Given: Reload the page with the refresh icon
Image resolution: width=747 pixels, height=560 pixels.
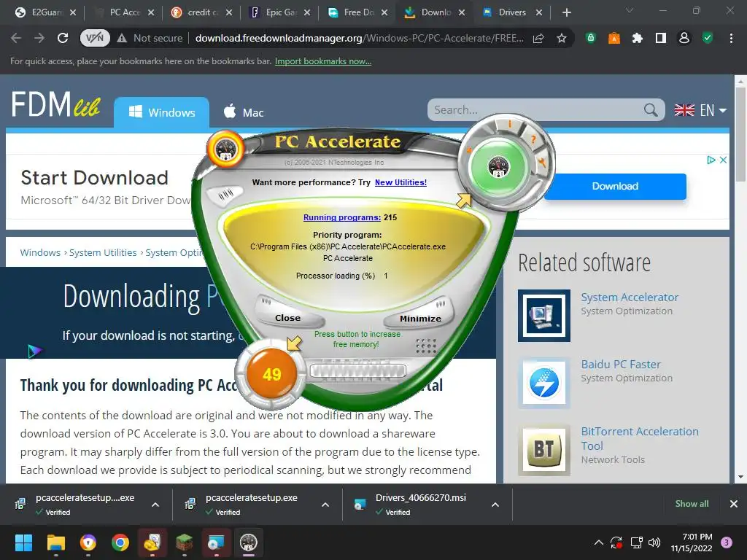Looking at the screenshot, I should tap(63, 38).
